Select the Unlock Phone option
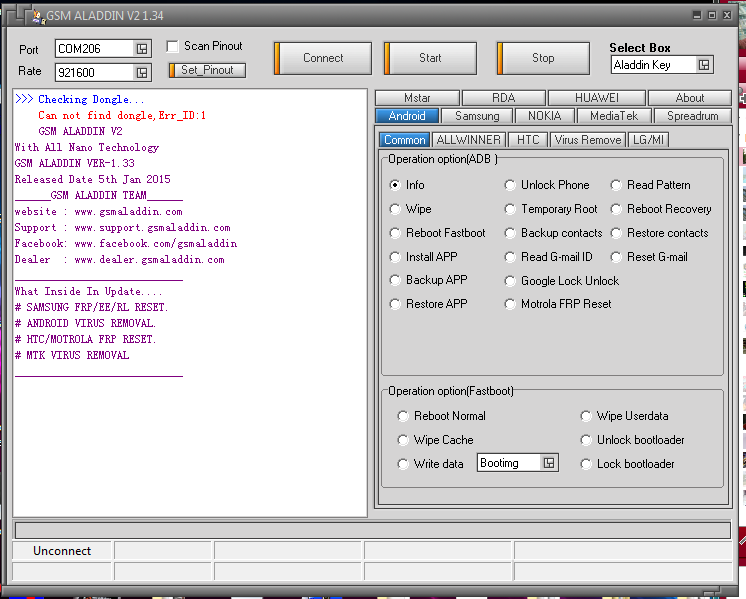This screenshot has width=746, height=599. 547,185
